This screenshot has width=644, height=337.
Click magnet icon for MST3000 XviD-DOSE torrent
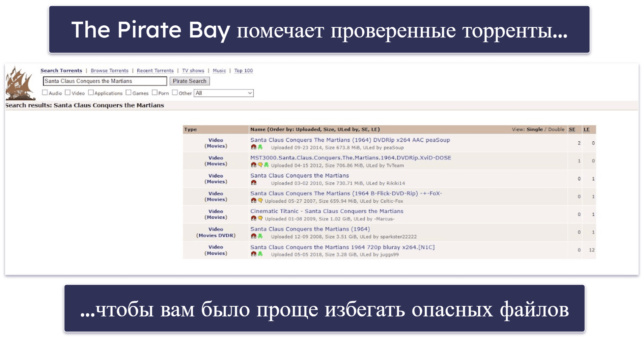254,165
